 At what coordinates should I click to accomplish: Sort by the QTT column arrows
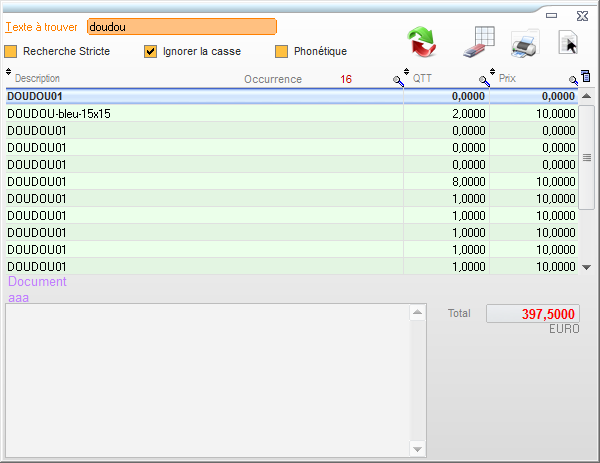coord(407,72)
